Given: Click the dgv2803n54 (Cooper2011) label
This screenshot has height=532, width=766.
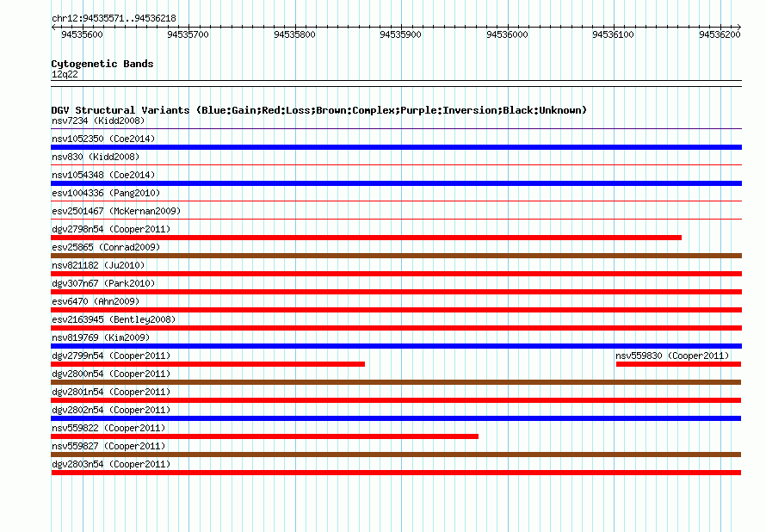Looking at the screenshot, I should coord(111,464).
